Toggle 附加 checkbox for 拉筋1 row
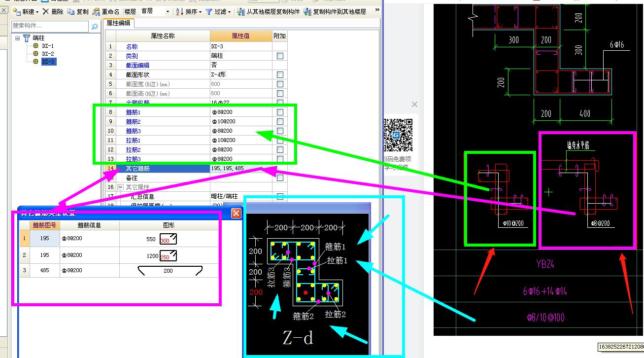644x358 pixels. pos(280,141)
